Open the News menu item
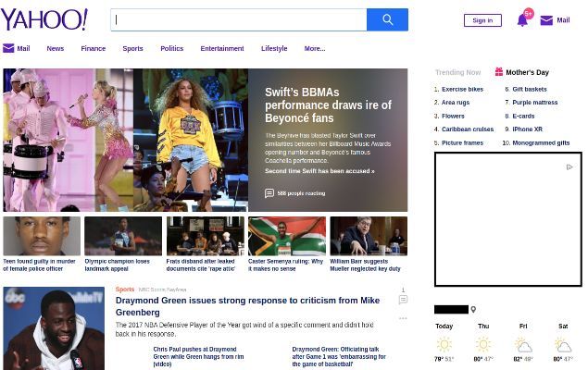Image resolution: width=588 pixels, height=370 pixels. pos(56,49)
